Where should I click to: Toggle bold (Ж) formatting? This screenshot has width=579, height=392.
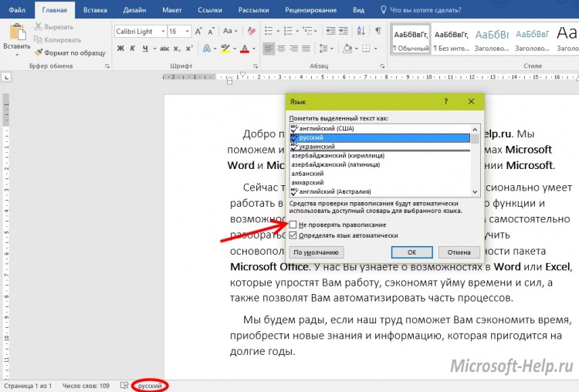tap(120, 49)
